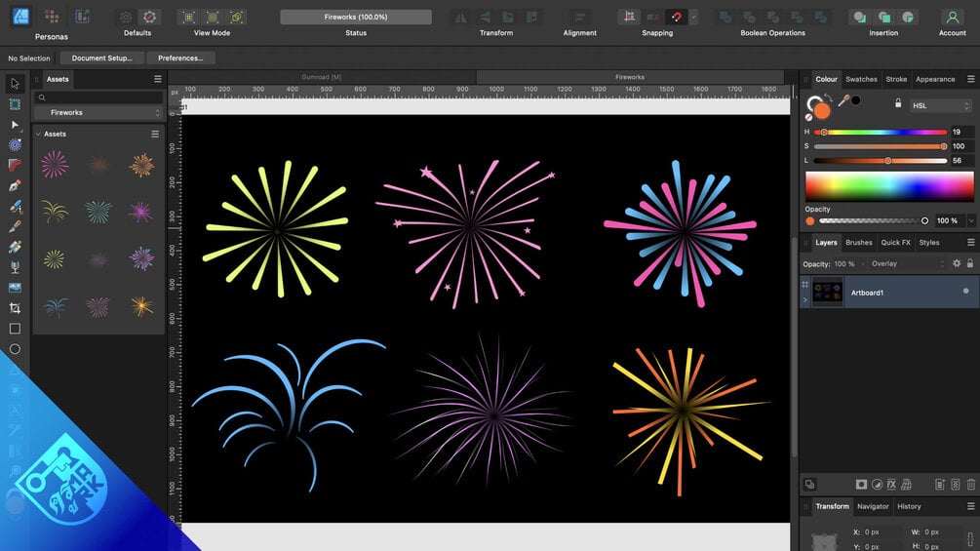Select the Corner tool

pos(15,166)
